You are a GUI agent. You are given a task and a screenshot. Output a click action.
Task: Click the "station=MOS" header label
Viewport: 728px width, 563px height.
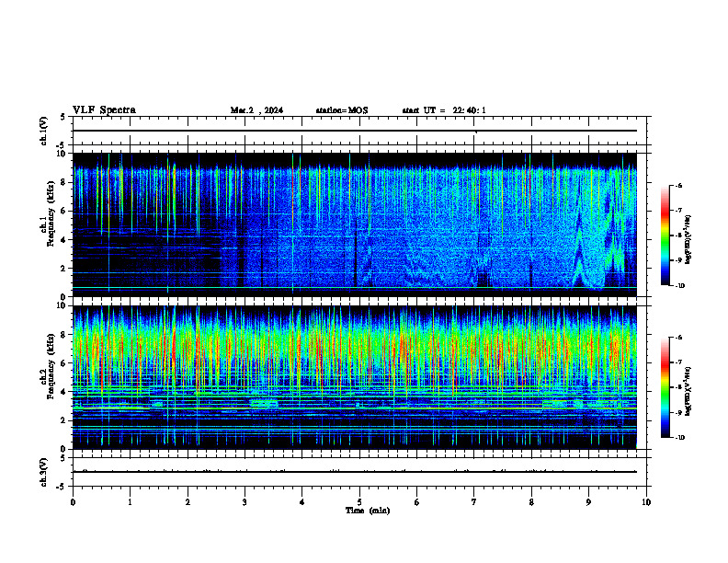[342, 110]
